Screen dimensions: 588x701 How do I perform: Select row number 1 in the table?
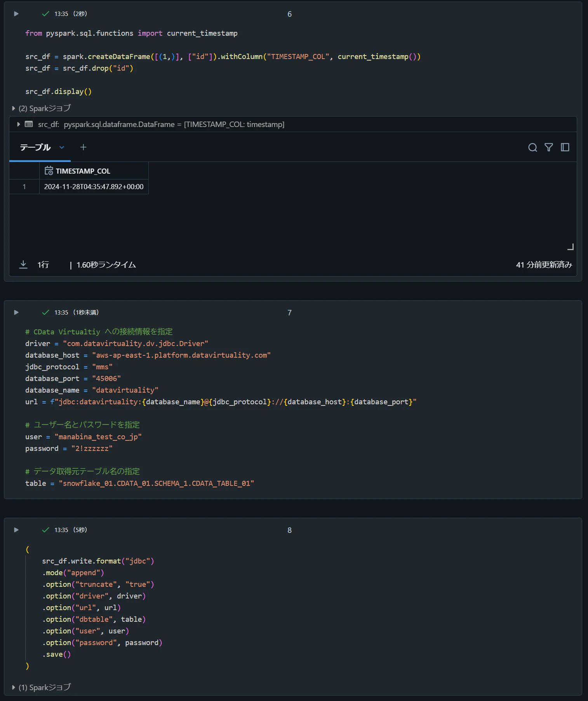pyautogui.click(x=24, y=186)
